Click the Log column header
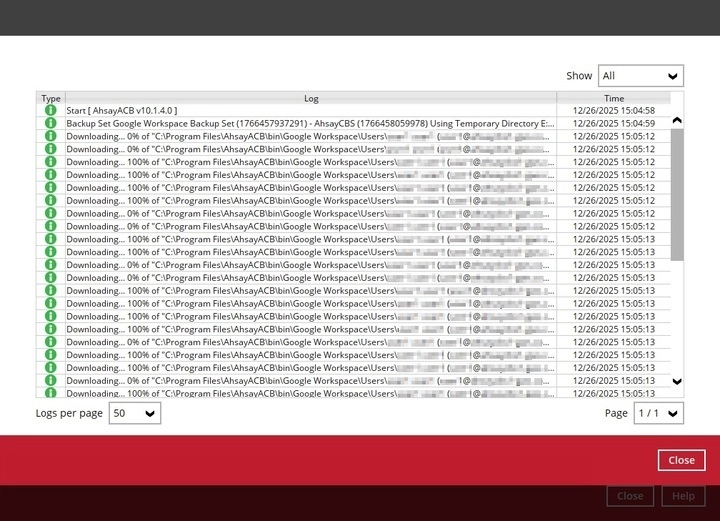The width and height of the screenshot is (720, 521). click(311, 98)
